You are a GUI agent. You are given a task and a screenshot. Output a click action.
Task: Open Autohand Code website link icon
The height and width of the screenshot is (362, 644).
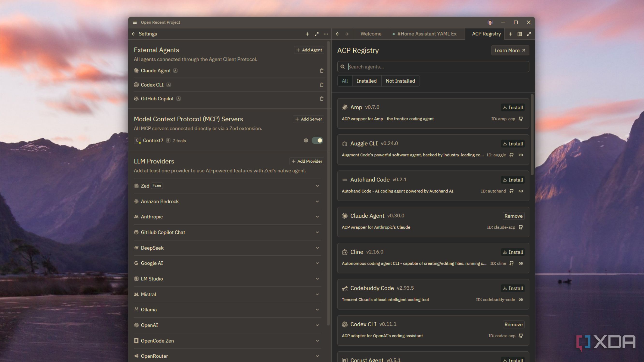[521, 191]
